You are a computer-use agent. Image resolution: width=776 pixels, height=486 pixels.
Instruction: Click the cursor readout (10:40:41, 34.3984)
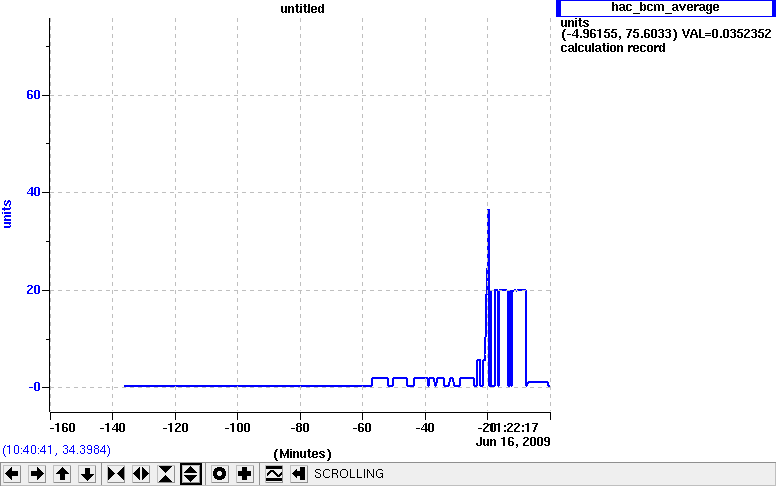[x=56, y=450]
